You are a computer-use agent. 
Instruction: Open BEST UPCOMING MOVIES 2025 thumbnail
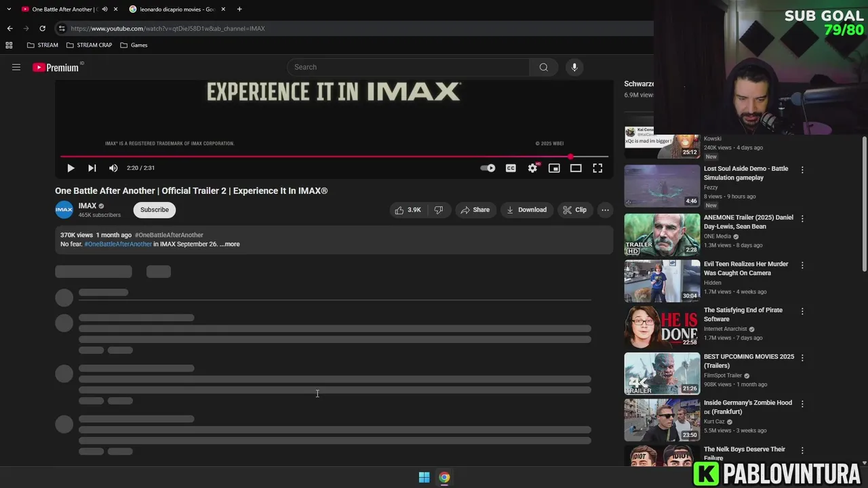point(662,373)
